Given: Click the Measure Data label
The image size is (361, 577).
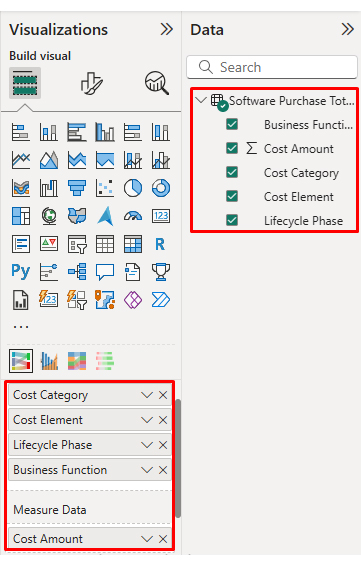Looking at the screenshot, I should coord(50,510).
